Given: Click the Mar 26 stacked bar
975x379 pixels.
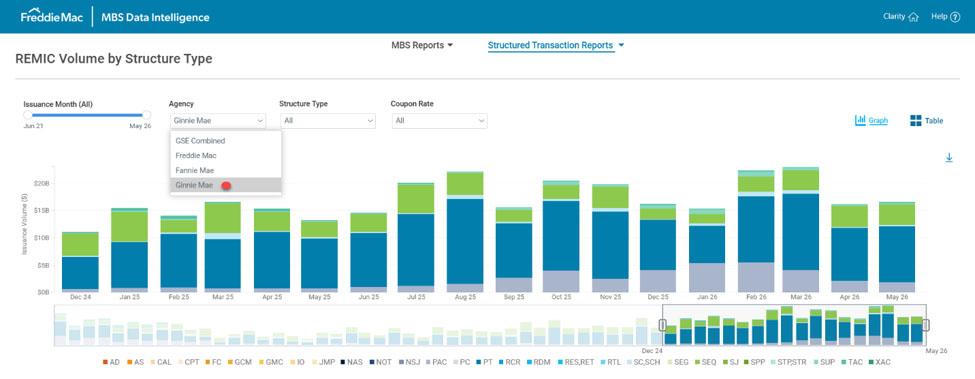Looking at the screenshot, I should (800, 229).
